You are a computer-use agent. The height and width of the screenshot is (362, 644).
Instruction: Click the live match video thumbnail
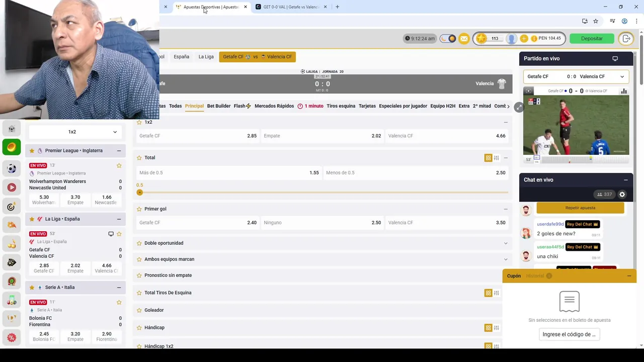pos(576,125)
